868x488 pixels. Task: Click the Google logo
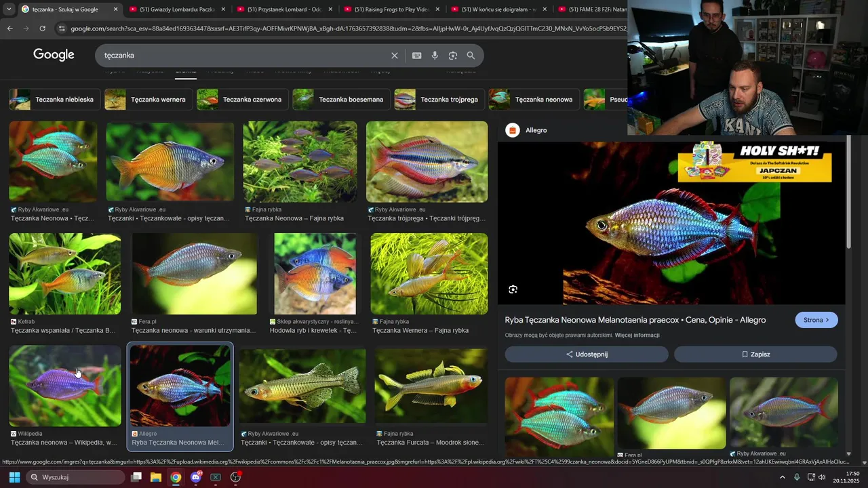[54, 55]
